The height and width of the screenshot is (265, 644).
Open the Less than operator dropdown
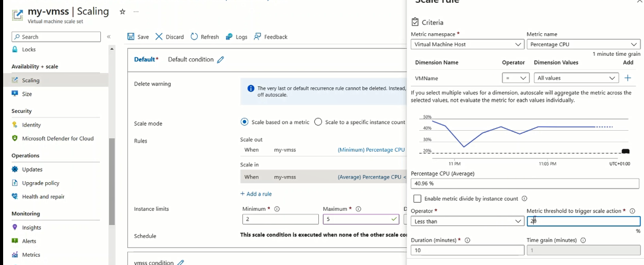[x=467, y=221]
